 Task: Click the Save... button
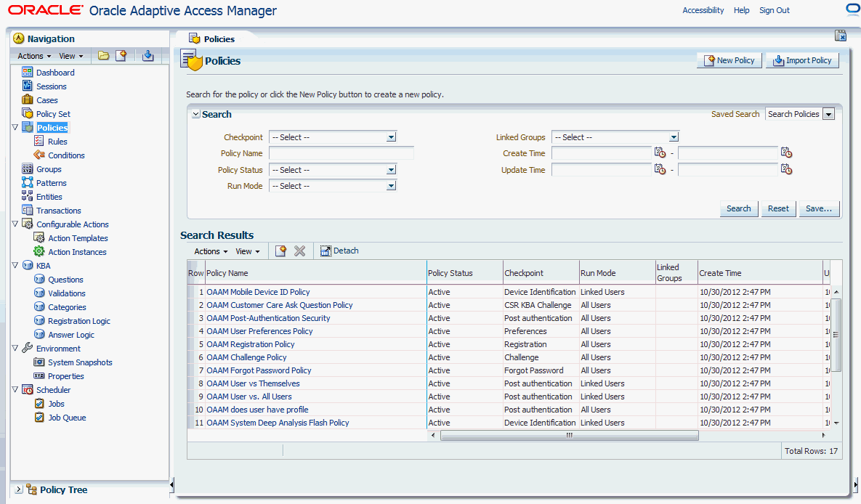[x=819, y=208]
